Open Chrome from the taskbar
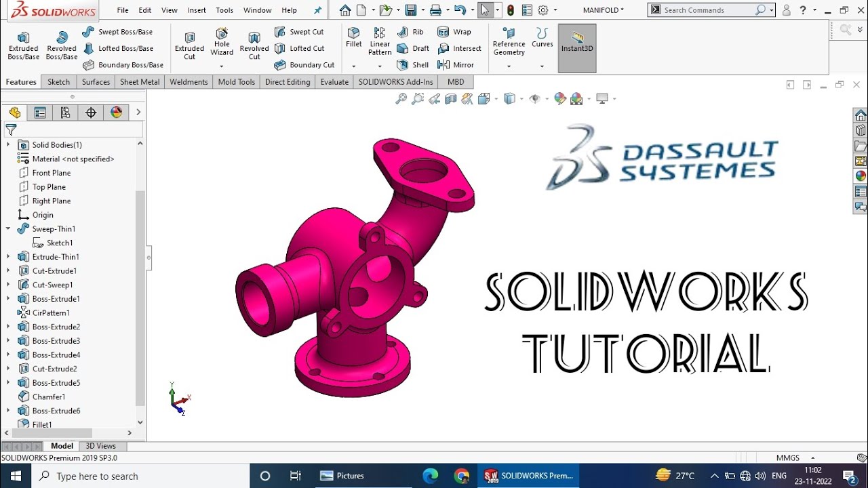 462,476
